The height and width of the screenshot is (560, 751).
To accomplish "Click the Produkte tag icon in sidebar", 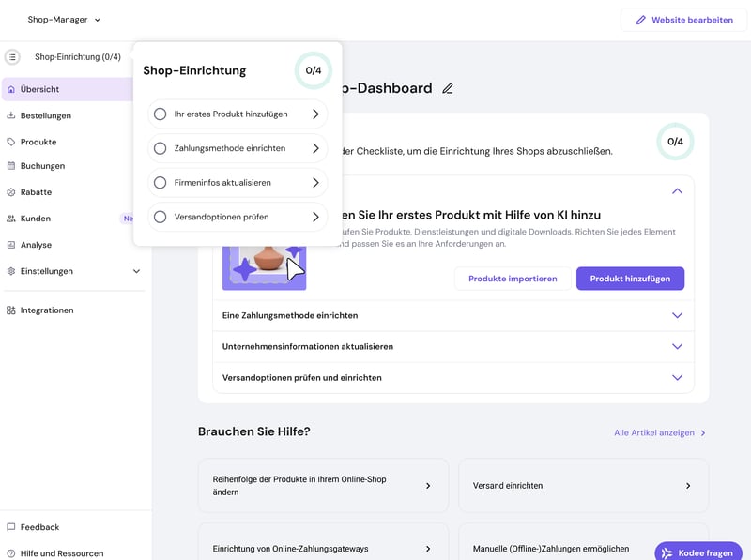I will 11,143.
